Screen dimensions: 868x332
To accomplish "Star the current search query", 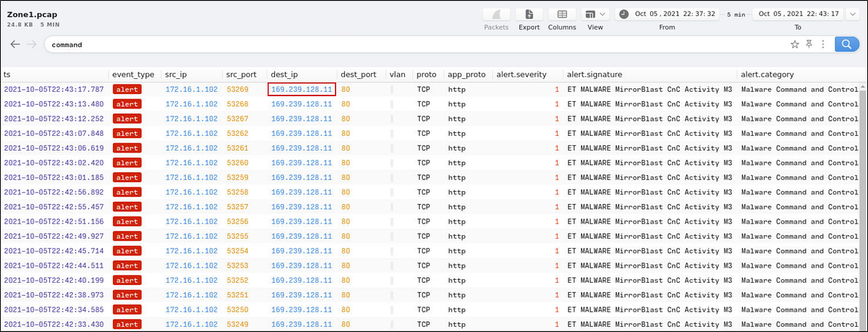I will tap(795, 44).
